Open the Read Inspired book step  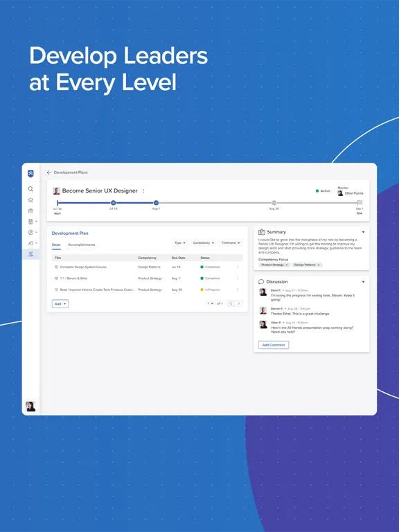(x=97, y=290)
